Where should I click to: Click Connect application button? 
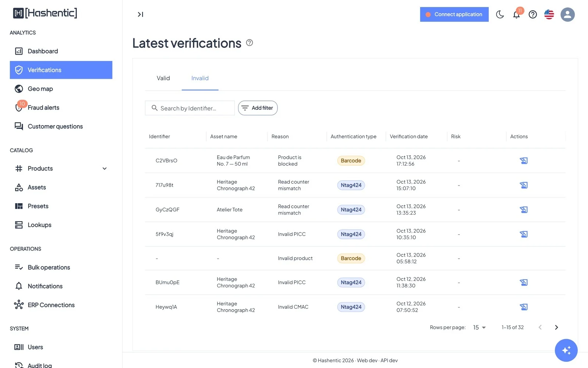(454, 14)
